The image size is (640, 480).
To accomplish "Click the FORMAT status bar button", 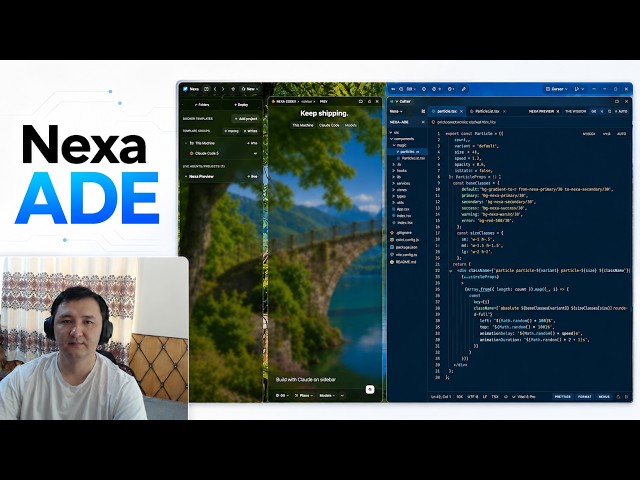I will click(x=584, y=397).
